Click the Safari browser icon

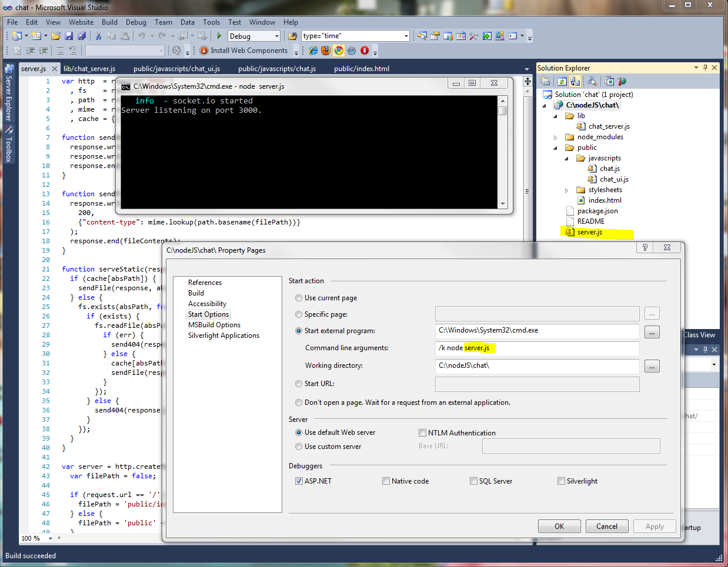[352, 51]
